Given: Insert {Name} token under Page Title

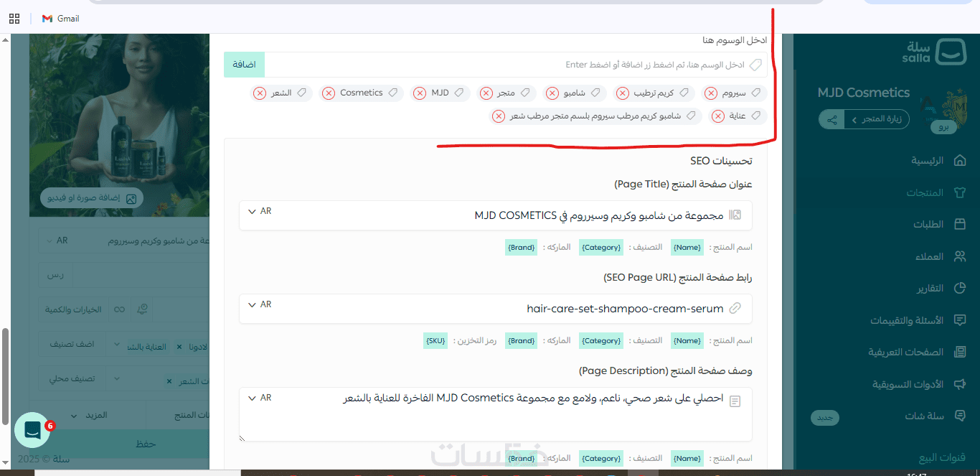Looking at the screenshot, I should [x=687, y=247].
